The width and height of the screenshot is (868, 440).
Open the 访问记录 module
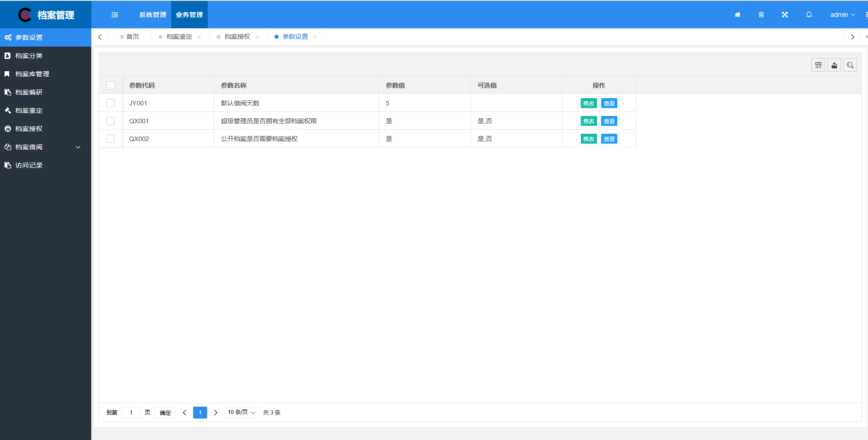point(29,165)
